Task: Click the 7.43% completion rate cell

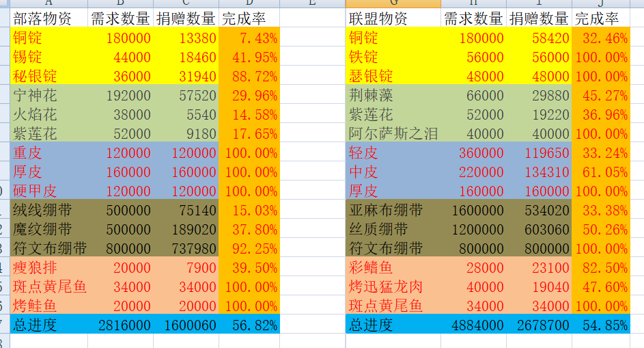Action: pyautogui.click(x=250, y=38)
